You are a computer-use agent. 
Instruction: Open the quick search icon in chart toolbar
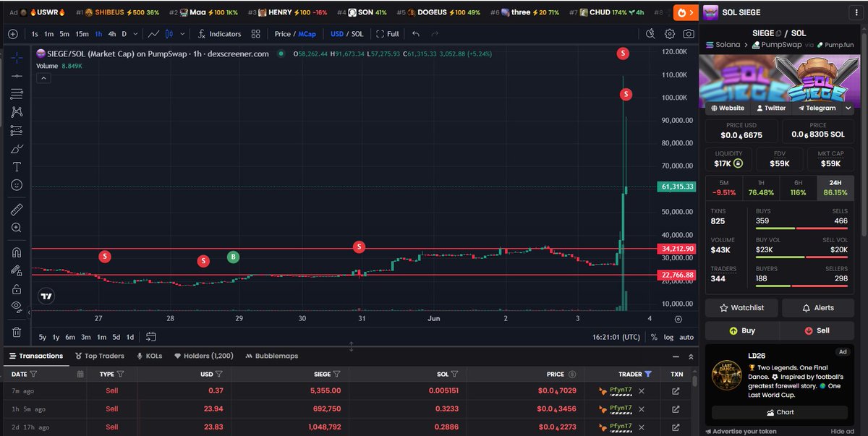(x=650, y=34)
